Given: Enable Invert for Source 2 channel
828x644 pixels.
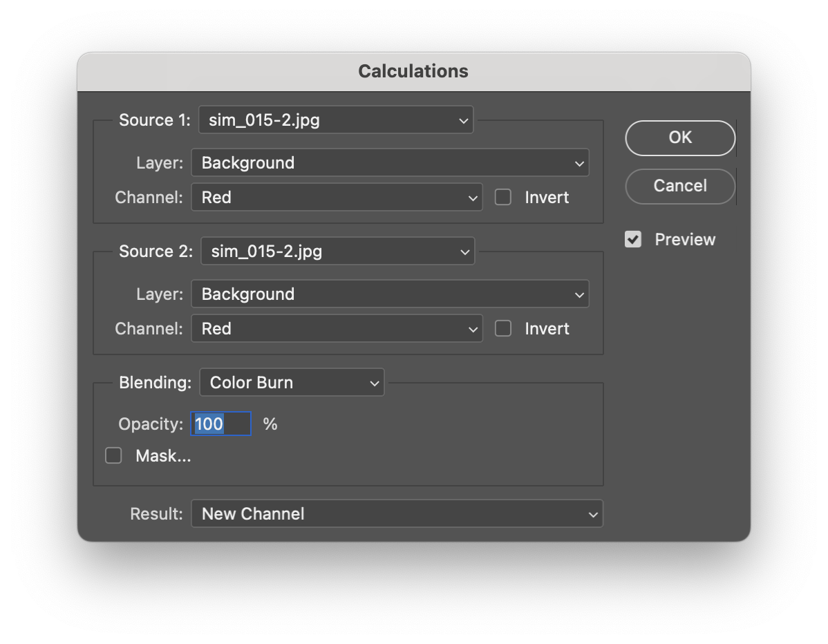Looking at the screenshot, I should coord(502,328).
